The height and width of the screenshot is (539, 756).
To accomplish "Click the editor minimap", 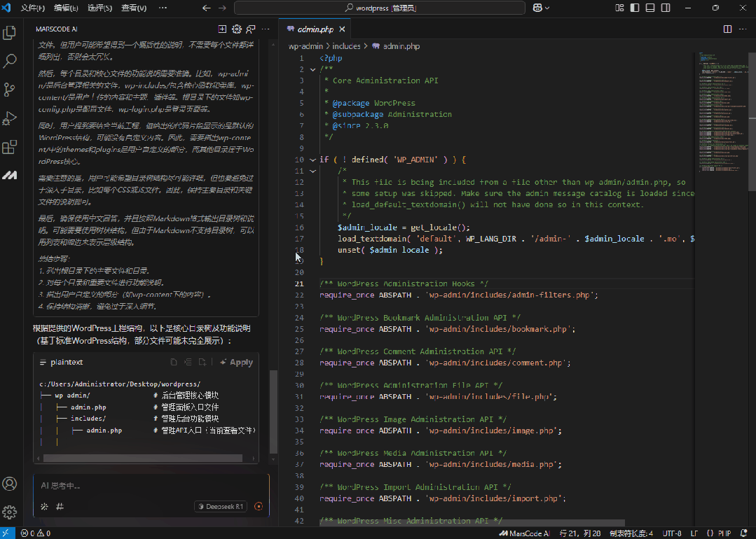I will click(723, 111).
